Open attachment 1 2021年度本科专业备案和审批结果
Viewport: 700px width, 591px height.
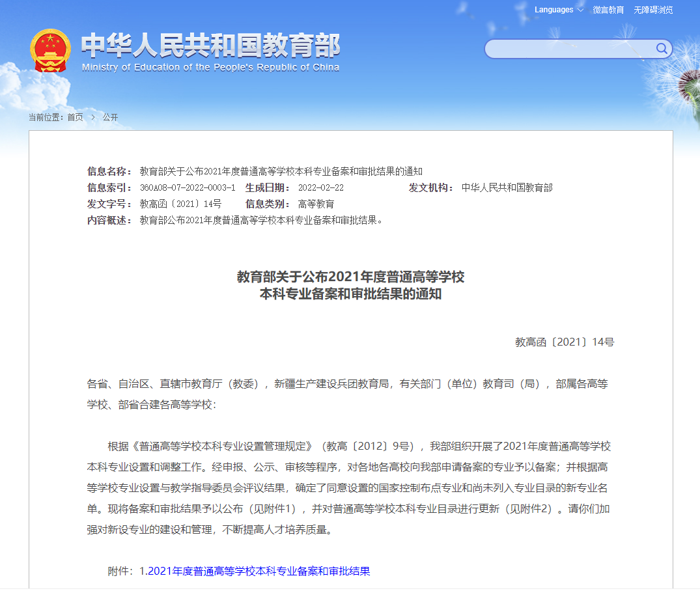point(255,571)
